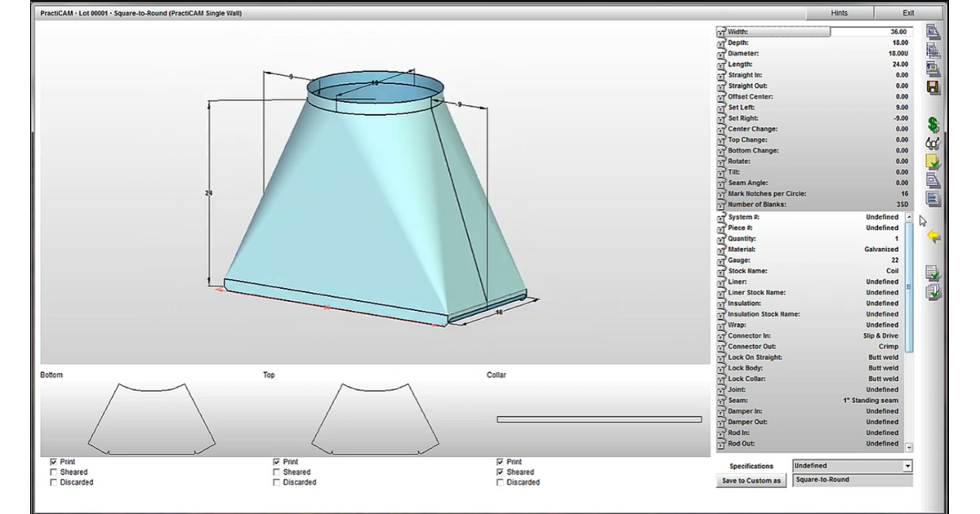Check Sheared under the Top pattern
Image resolution: width=980 pixels, height=514 pixels.
(x=277, y=472)
